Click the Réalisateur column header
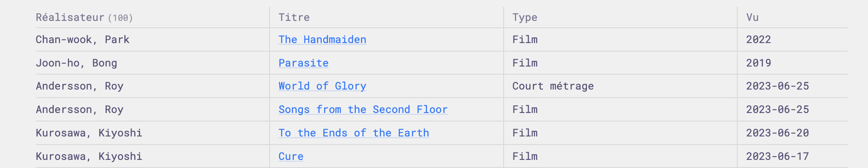 click(x=70, y=17)
